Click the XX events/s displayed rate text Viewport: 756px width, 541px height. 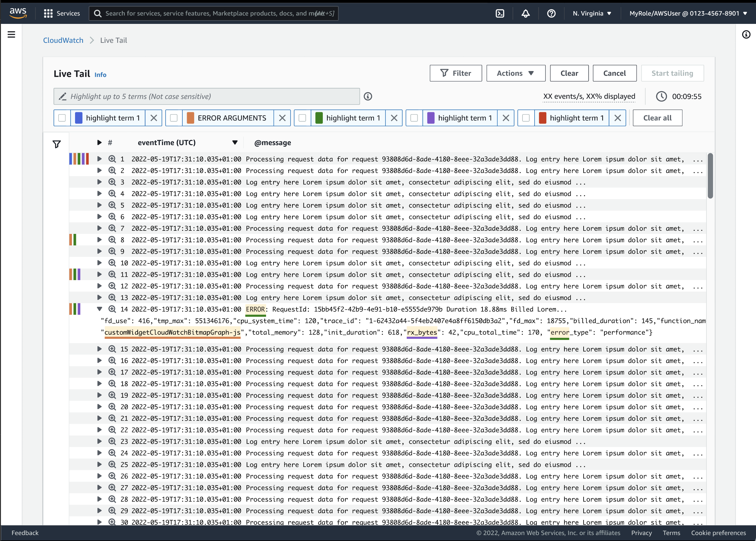pos(589,96)
